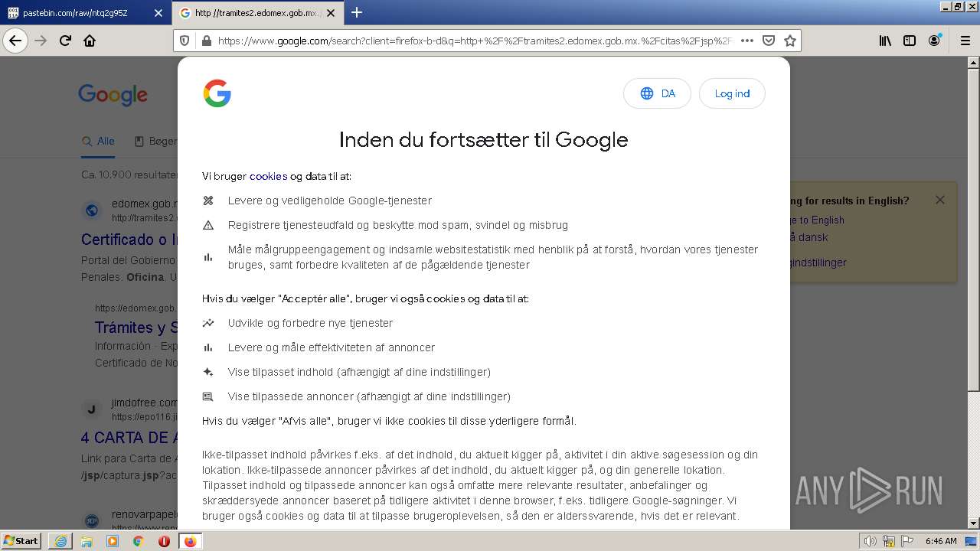The width and height of the screenshot is (980, 551).
Task: Open the Firefox Library icon
Action: pos(885,41)
